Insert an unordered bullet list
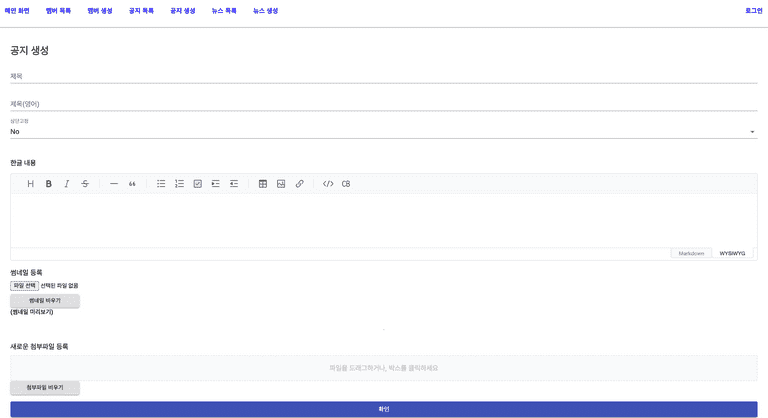Viewport: 768px width, 418px height. click(161, 184)
